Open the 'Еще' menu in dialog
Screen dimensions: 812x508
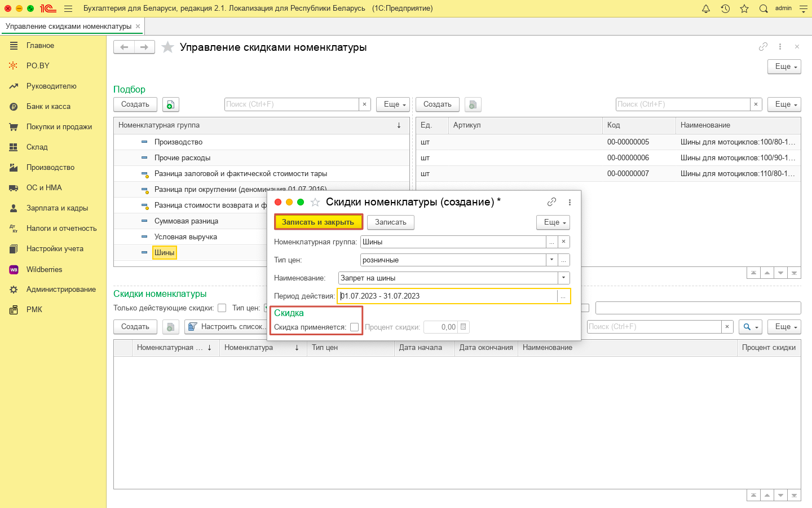point(553,222)
